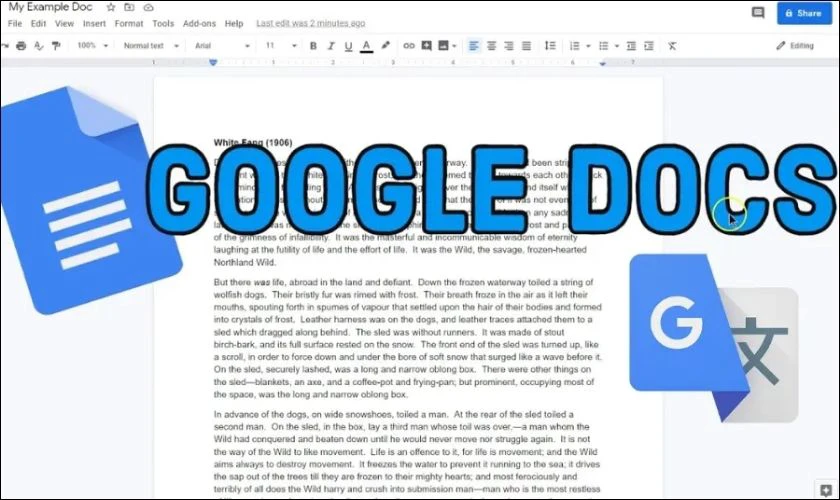The width and height of the screenshot is (840, 500).
Task: Open the Tools menu
Action: (163, 24)
